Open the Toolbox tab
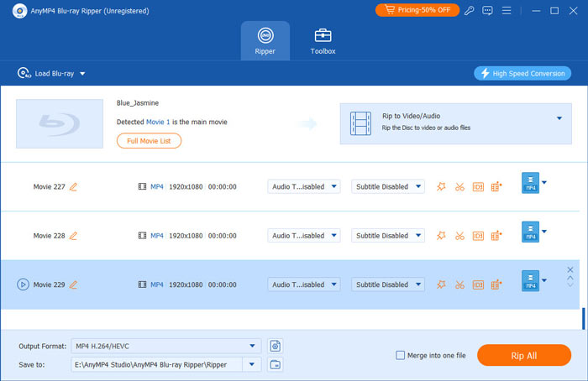Screen dimensions: 588x381 click(323, 41)
